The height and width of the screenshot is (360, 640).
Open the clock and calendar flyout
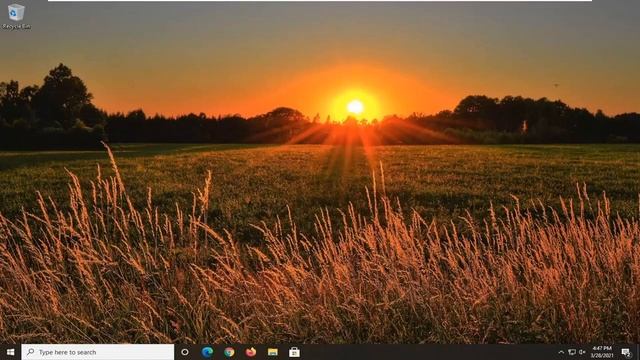point(602,352)
